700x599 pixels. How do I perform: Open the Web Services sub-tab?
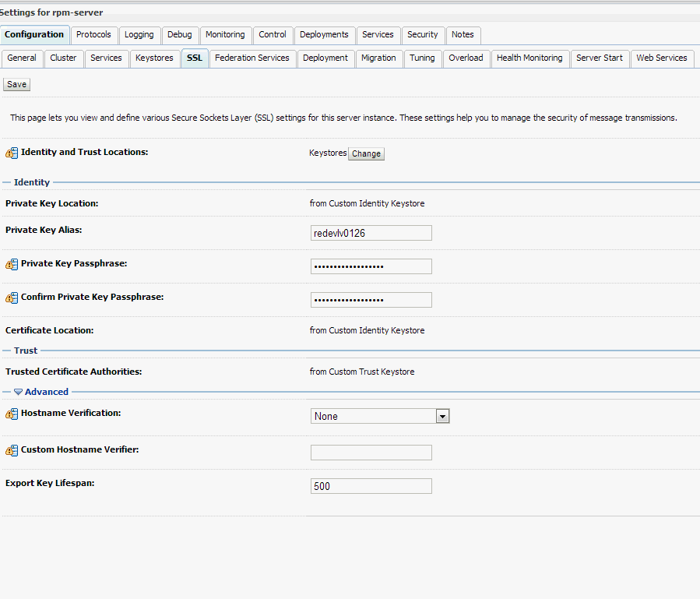click(x=662, y=58)
